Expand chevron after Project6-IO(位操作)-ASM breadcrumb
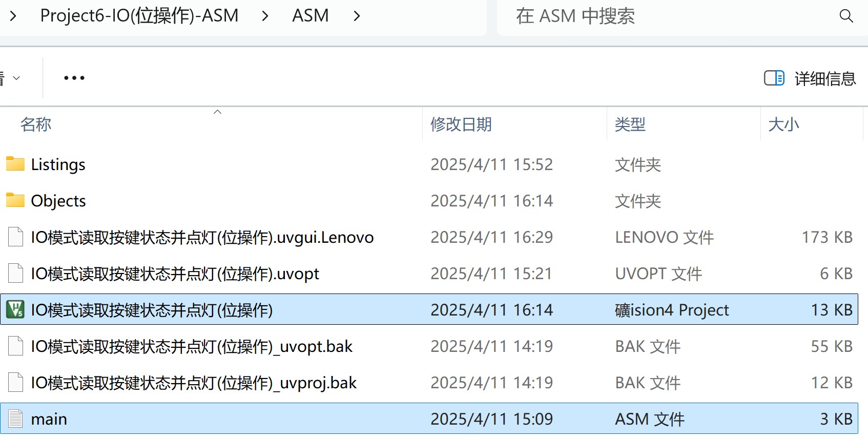Screen dimensions: 868x440 pos(265,16)
